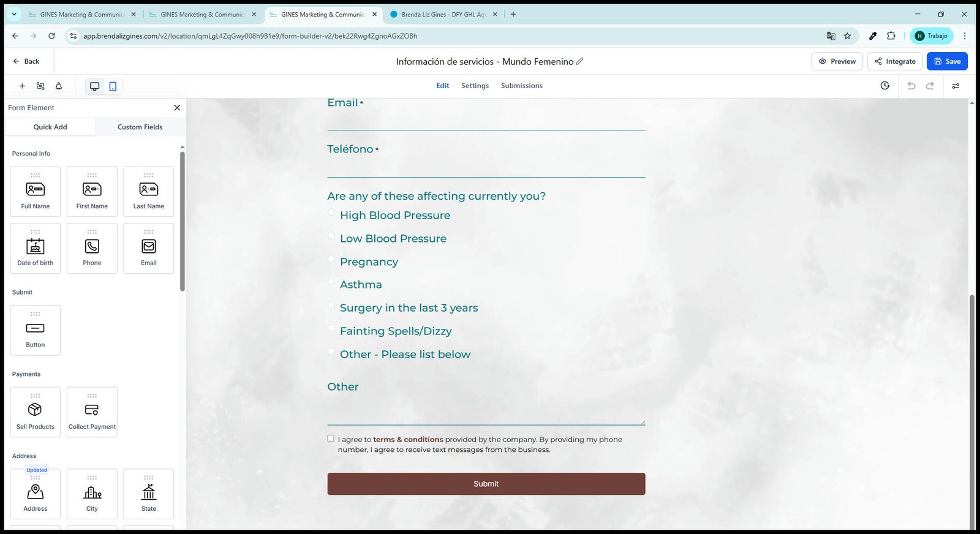Click the redo arrow icon

coord(930,86)
